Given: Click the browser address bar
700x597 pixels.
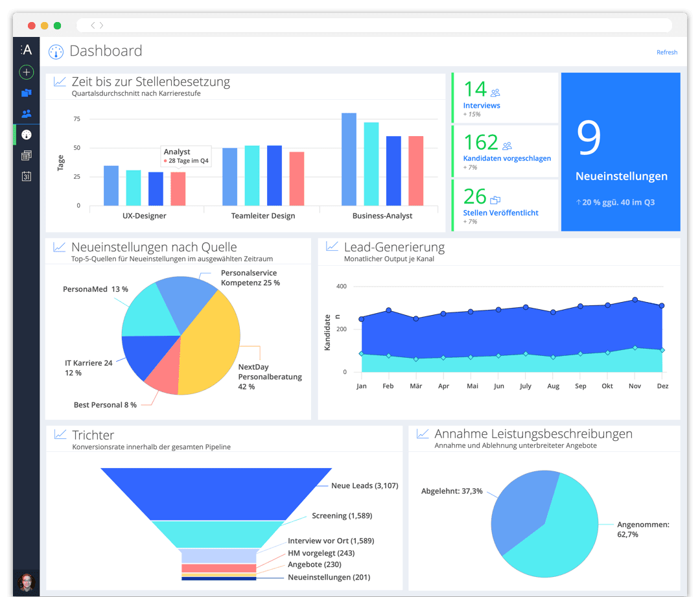Looking at the screenshot, I should (374, 25).
